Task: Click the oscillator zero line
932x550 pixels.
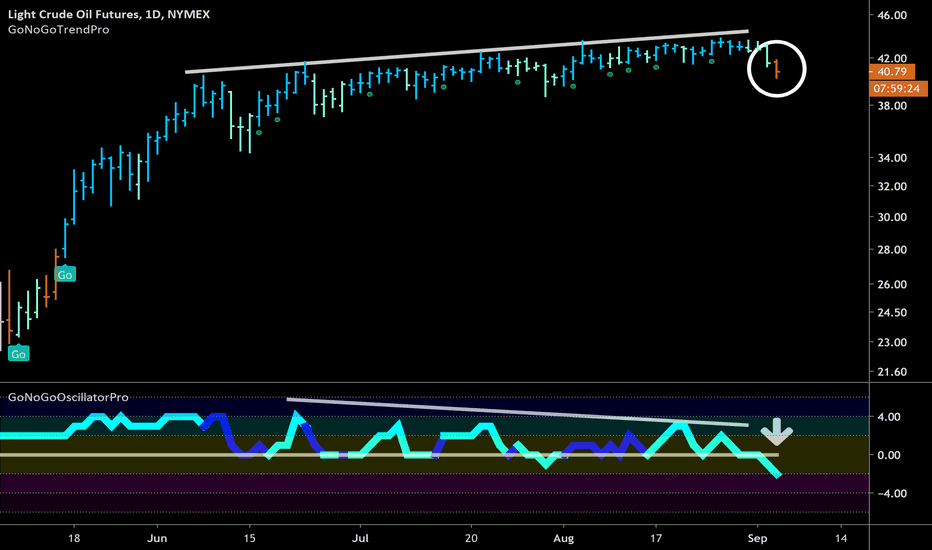Action: tap(389, 455)
